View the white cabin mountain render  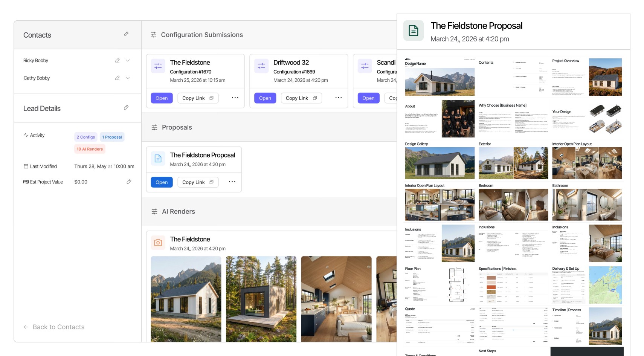click(186, 299)
